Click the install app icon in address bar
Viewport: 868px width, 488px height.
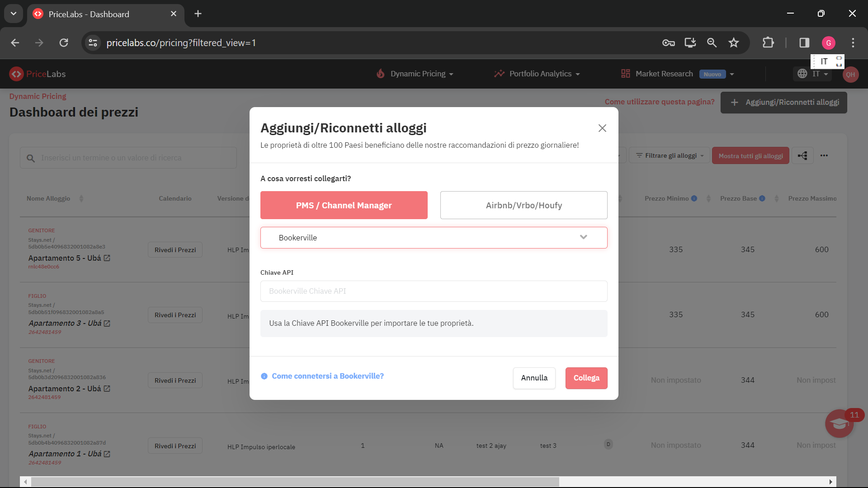pos(690,42)
